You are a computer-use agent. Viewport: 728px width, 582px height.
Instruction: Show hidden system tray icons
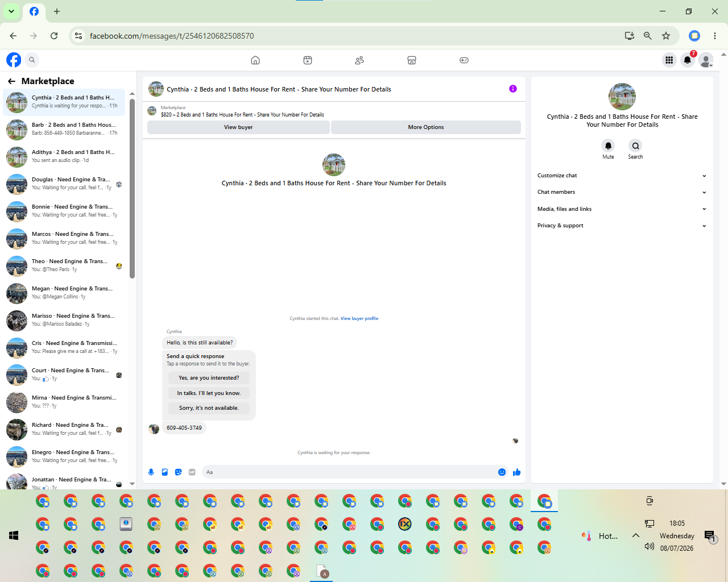coord(636,535)
